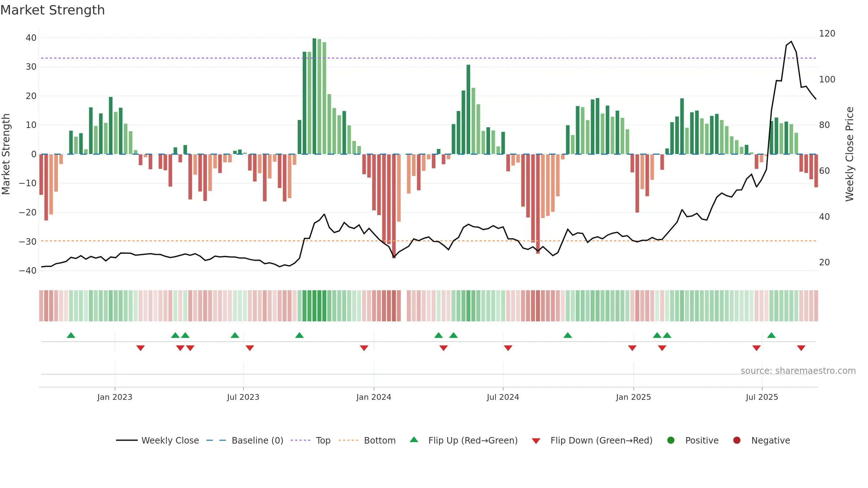The width and height of the screenshot is (868, 488).
Task: Click the 120 tick on the right price axis
Action: click(x=827, y=34)
